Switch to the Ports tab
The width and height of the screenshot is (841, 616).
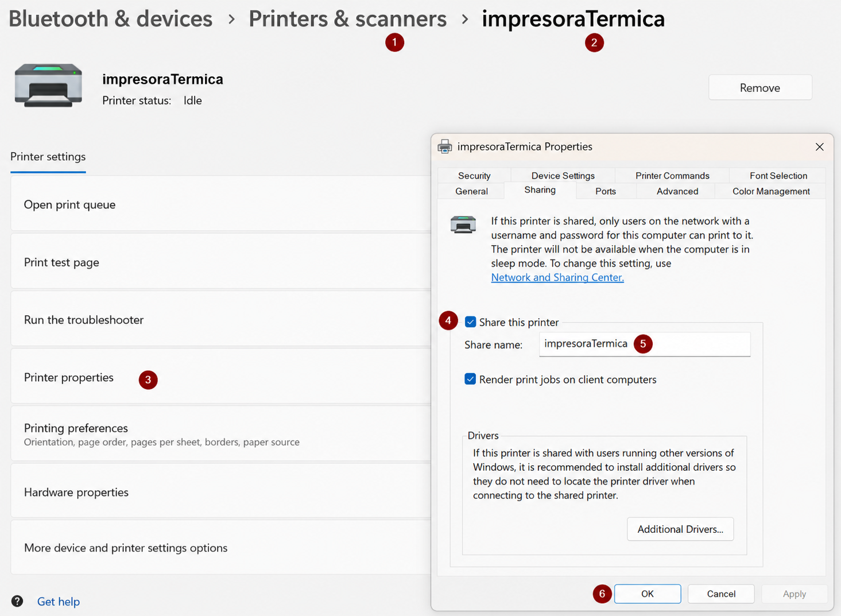pos(606,191)
